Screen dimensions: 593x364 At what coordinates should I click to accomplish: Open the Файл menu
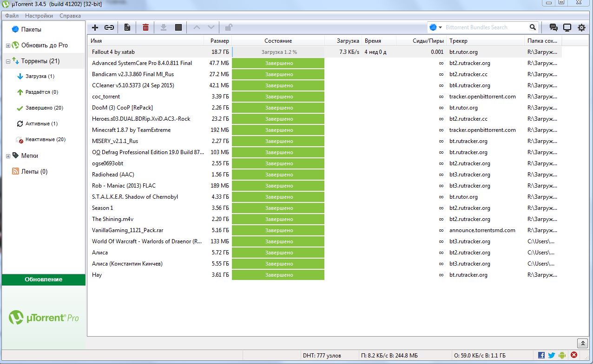click(x=12, y=16)
